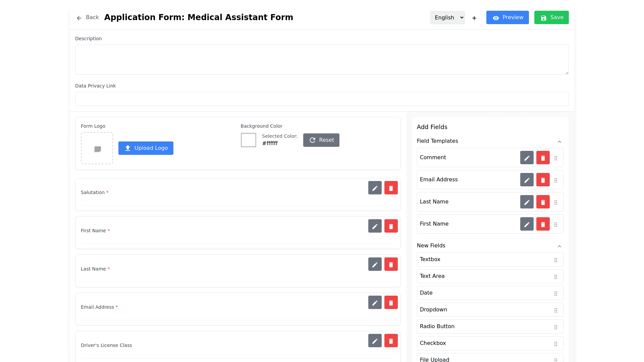Collapse the New Fields section
This screenshot has height=362, width=644.
point(559,246)
